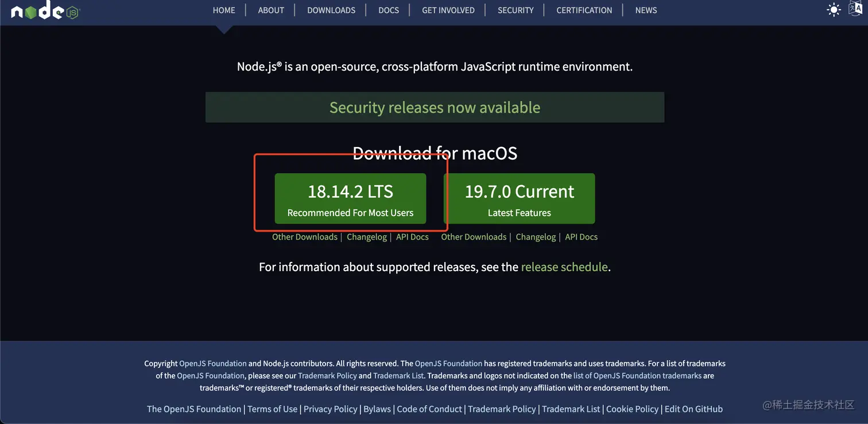This screenshot has width=868, height=424.
Task: Go to the NEWS section
Action: pyautogui.click(x=646, y=10)
